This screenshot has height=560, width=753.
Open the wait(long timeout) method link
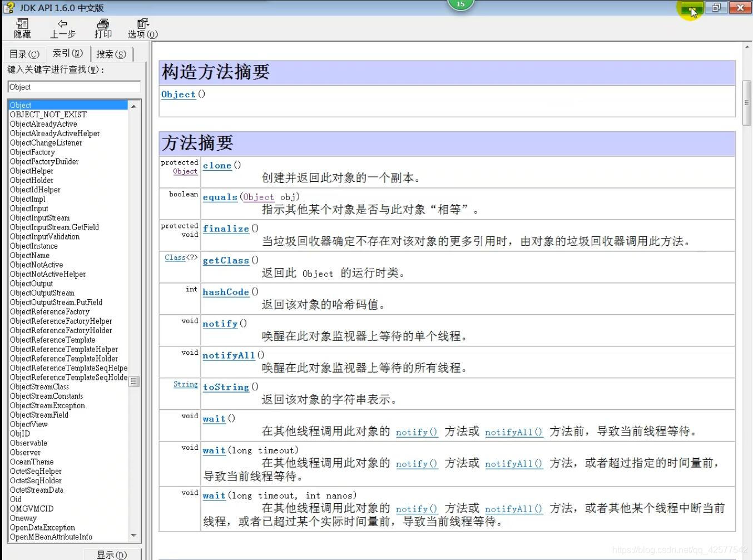point(214,450)
